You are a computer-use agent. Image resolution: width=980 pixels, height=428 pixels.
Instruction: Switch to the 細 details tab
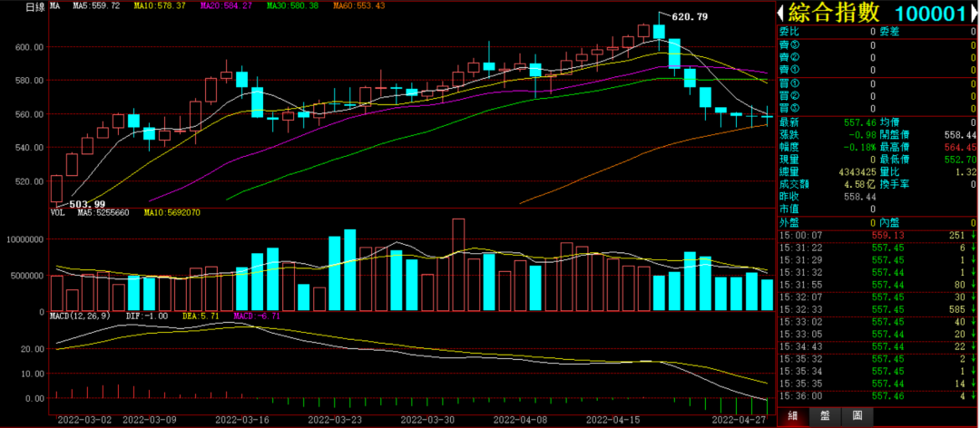pyautogui.click(x=792, y=416)
